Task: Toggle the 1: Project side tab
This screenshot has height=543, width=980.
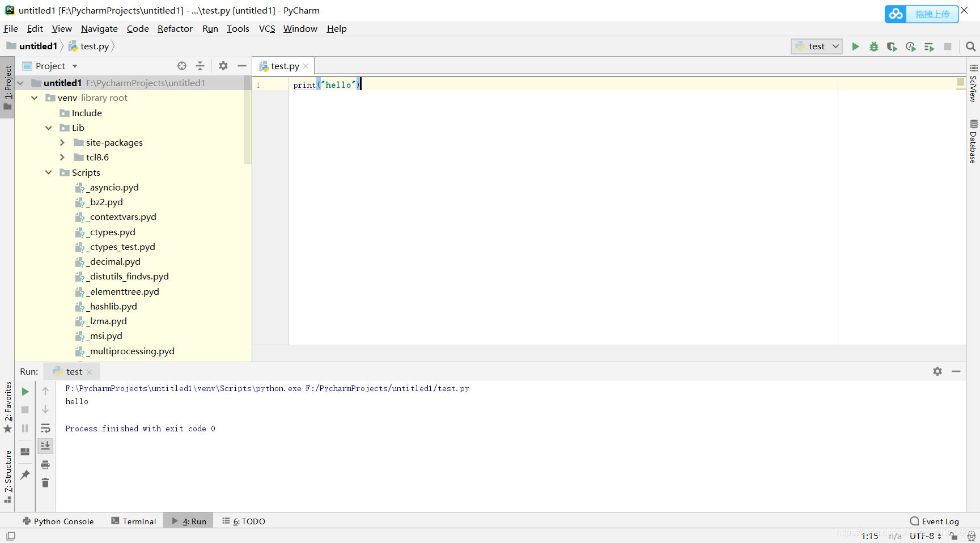Action: [x=7, y=87]
